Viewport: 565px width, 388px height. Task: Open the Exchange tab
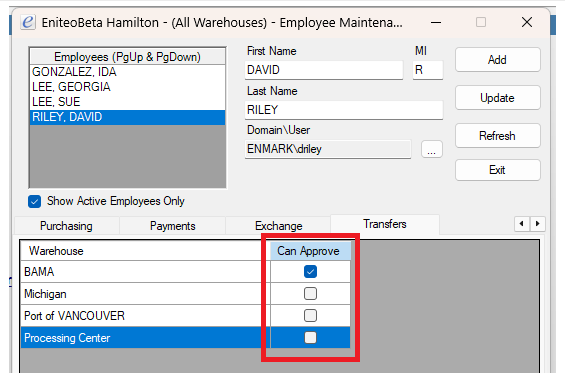pos(279,226)
